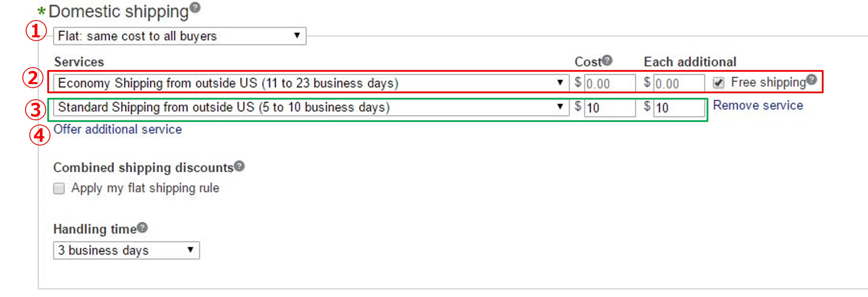This screenshot has width=868, height=297.
Task: Change handling time from 3 business days
Action: 126,250
